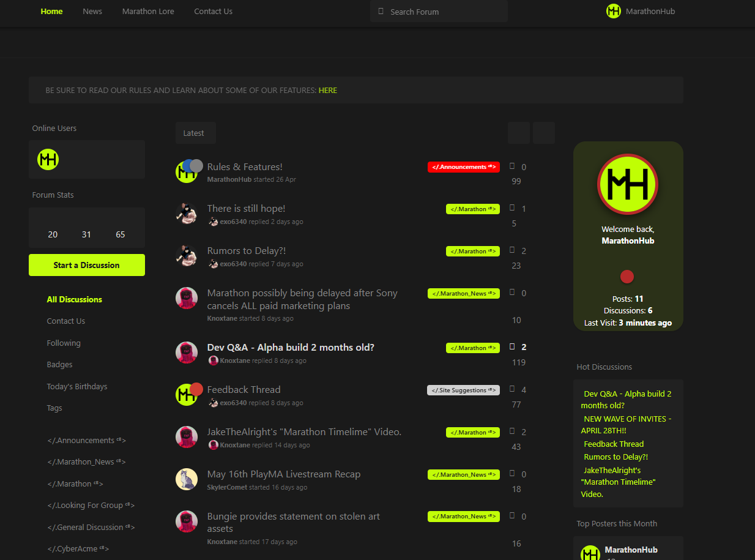Image resolution: width=755 pixels, height=560 pixels.
Task: Click the red badge on Feedback Thread avatar
Action: pyautogui.click(x=196, y=389)
